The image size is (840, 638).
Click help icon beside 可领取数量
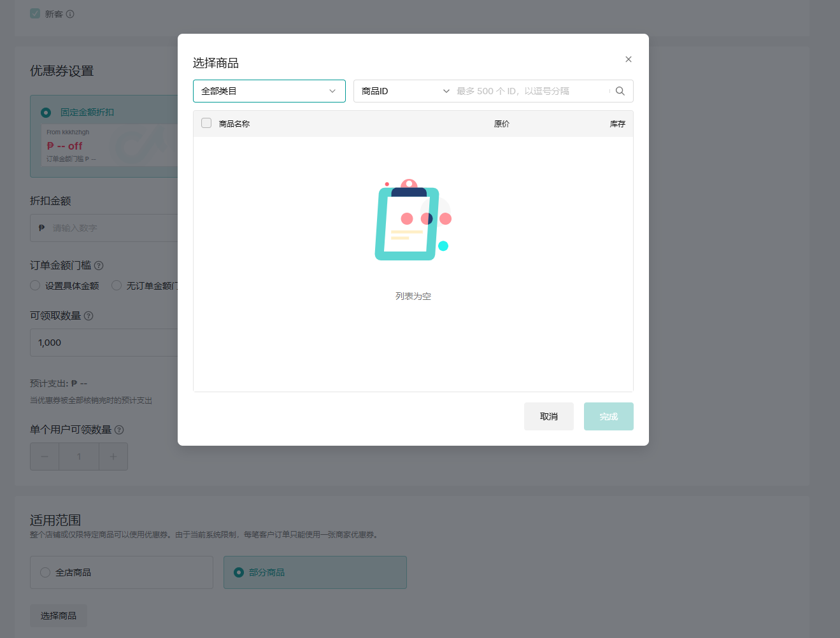coord(89,316)
